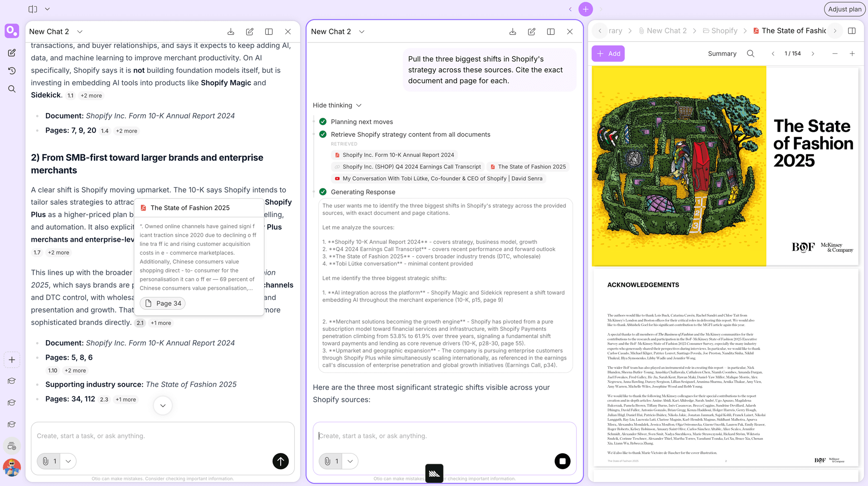Open Shopify Form 10-K retrieved source chip
868x486 pixels.
394,155
